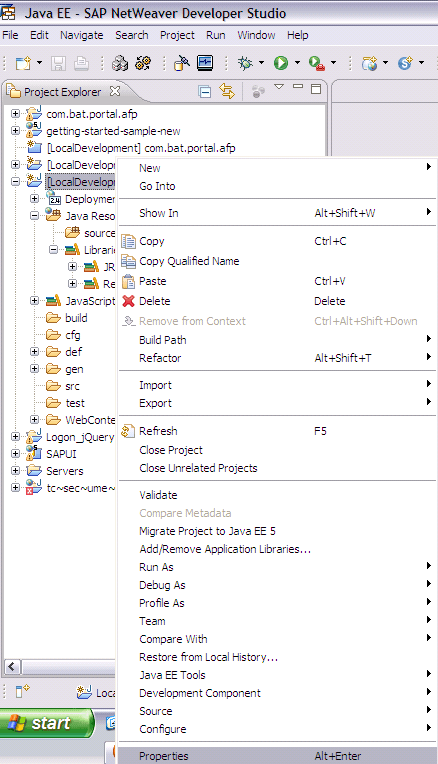Click the Save disk icon in toolbar
The width and height of the screenshot is (438, 764).
tap(58, 63)
